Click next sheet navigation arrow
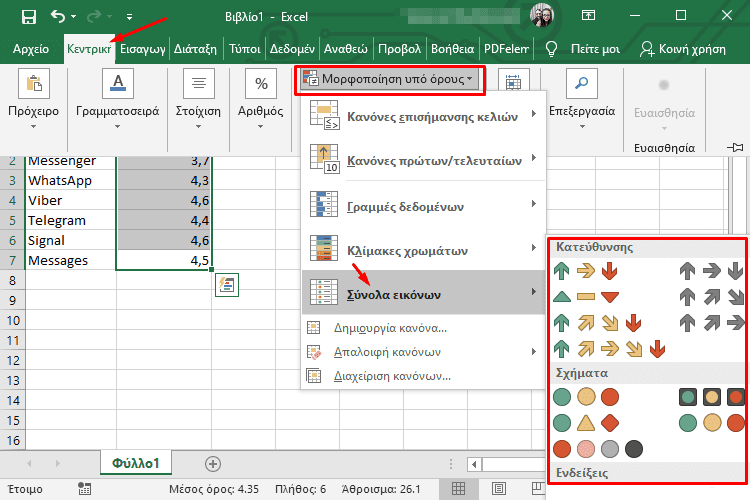This screenshot has height=500, width=750. (58, 464)
